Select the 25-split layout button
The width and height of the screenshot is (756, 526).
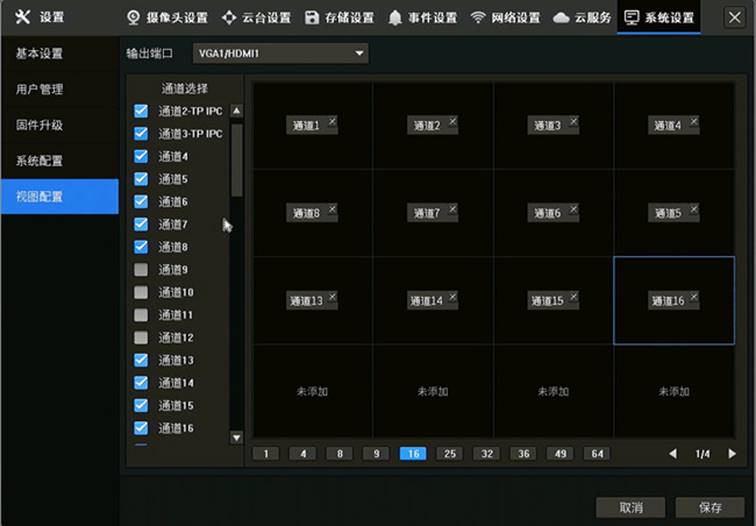449,454
